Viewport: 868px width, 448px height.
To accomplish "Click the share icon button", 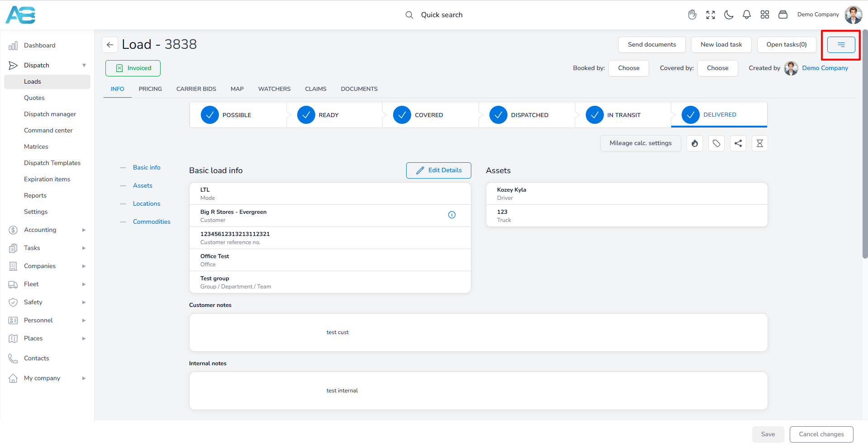I will click(x=738, y=143).
